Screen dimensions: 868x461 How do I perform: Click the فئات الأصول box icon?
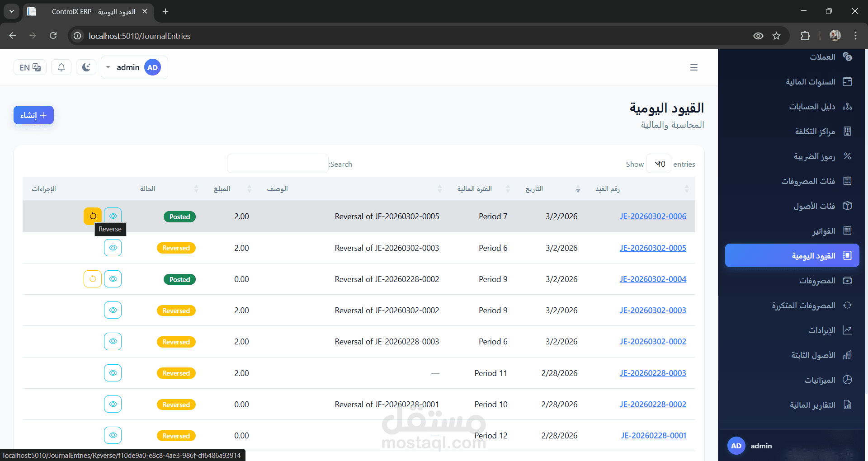click(x=847, y=206)
